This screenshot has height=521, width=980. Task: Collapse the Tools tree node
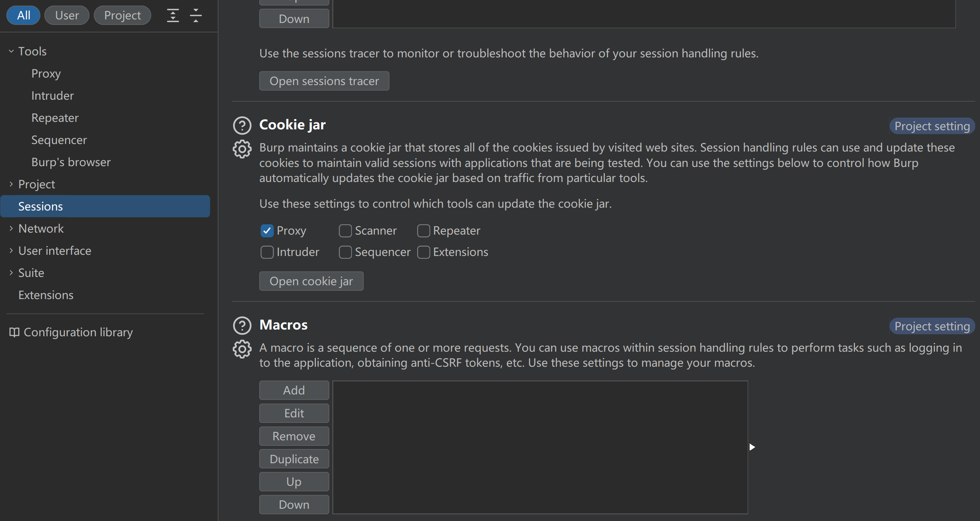(x=11, y=51)
